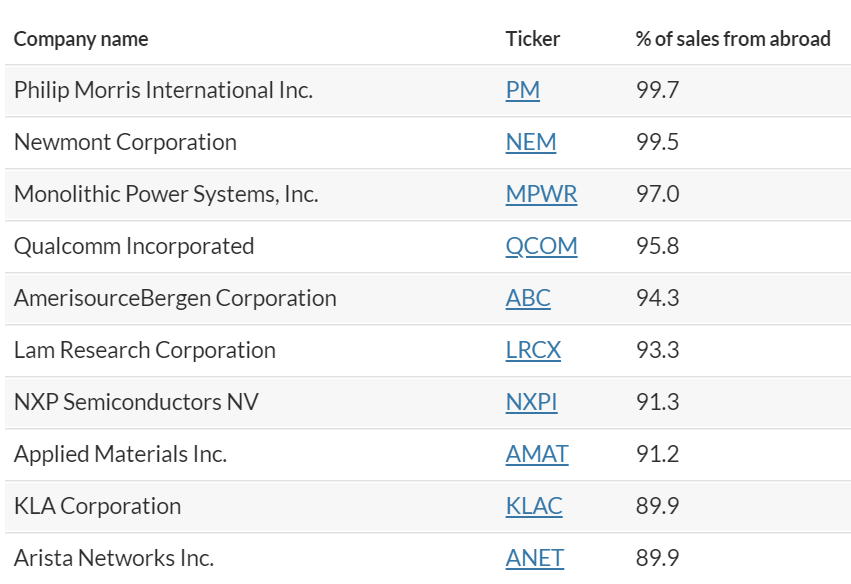This screenshot has width=851, height=584.
Task: Select the Lam Research 93.3 value
Action: tap(657, 350)
